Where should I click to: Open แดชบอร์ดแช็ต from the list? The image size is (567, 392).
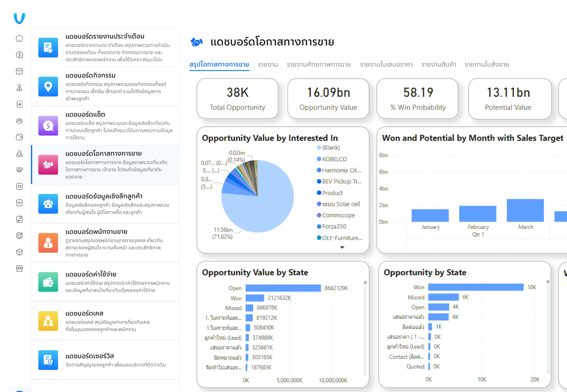tap(105, 125)
